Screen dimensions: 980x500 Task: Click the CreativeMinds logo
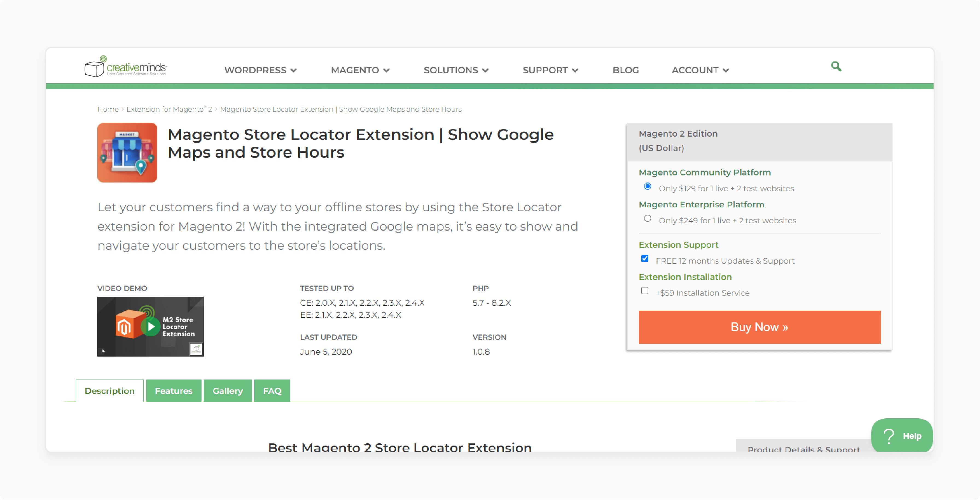(x=126, y=67)
